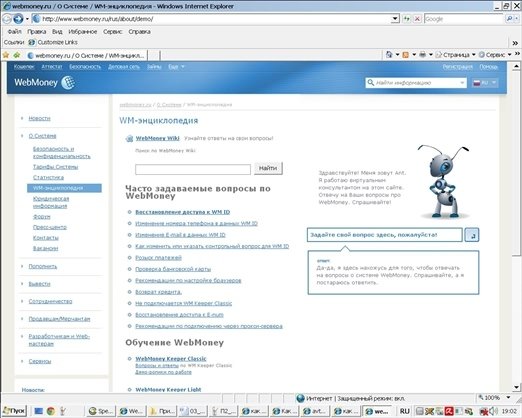
Task: Expand the RSS feeds dropdown arrow
Action: coord(414,55)
